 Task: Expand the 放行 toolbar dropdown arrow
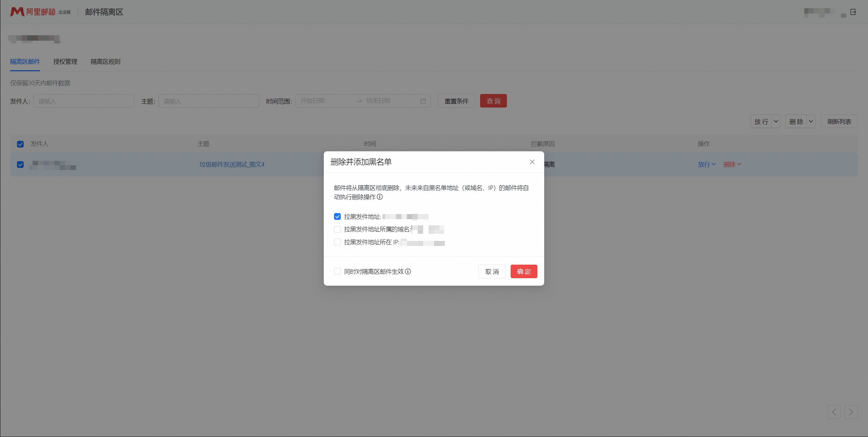click(776, 121)
